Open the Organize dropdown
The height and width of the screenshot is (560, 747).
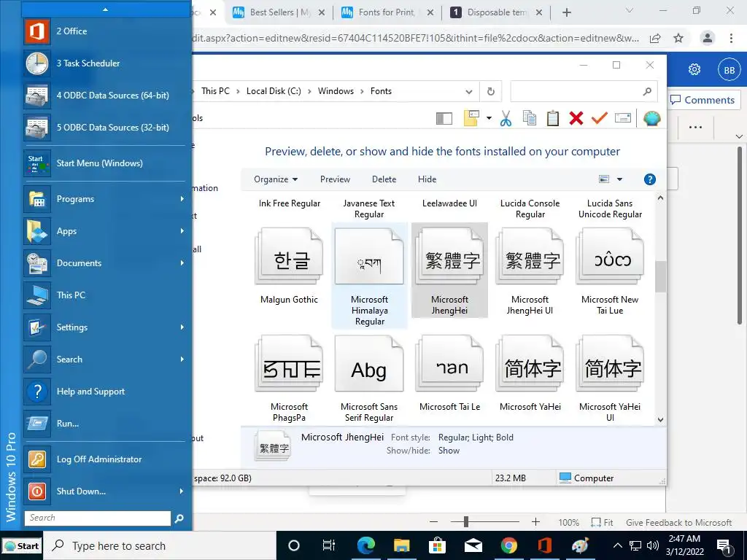click(275, 179)
